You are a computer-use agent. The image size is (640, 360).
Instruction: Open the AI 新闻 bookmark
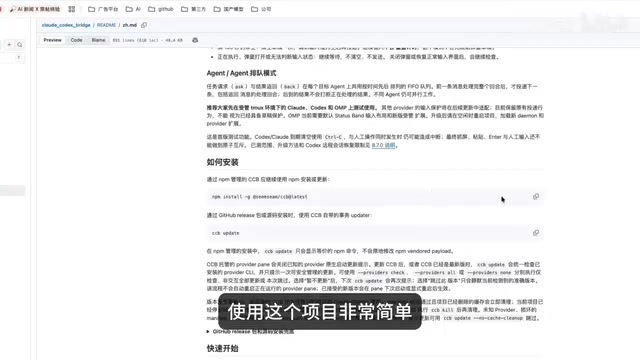click(x=35, y=9)
